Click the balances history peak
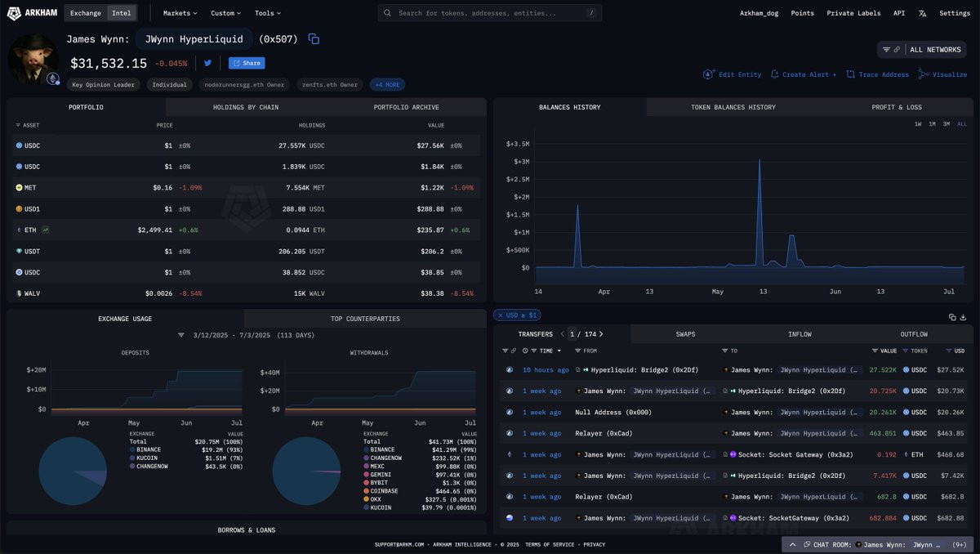The height and width of the screenshot is (554, 980). click(x=759, y=160)
